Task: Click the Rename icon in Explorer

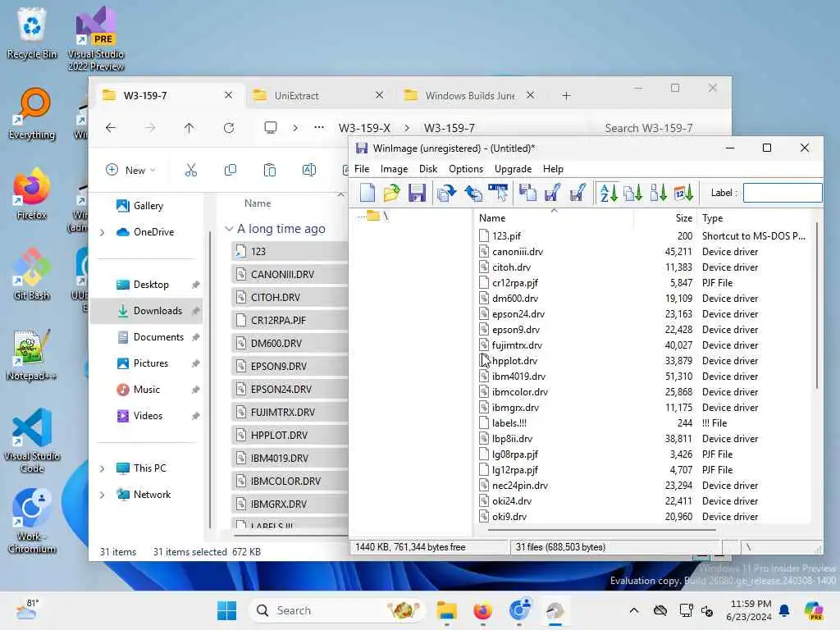Action: tap(309, 170)
